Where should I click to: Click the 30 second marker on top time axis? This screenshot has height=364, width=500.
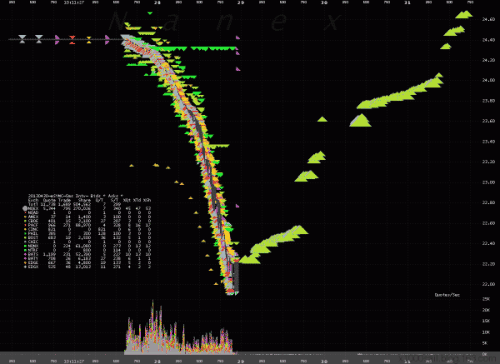tap(324, 2)
